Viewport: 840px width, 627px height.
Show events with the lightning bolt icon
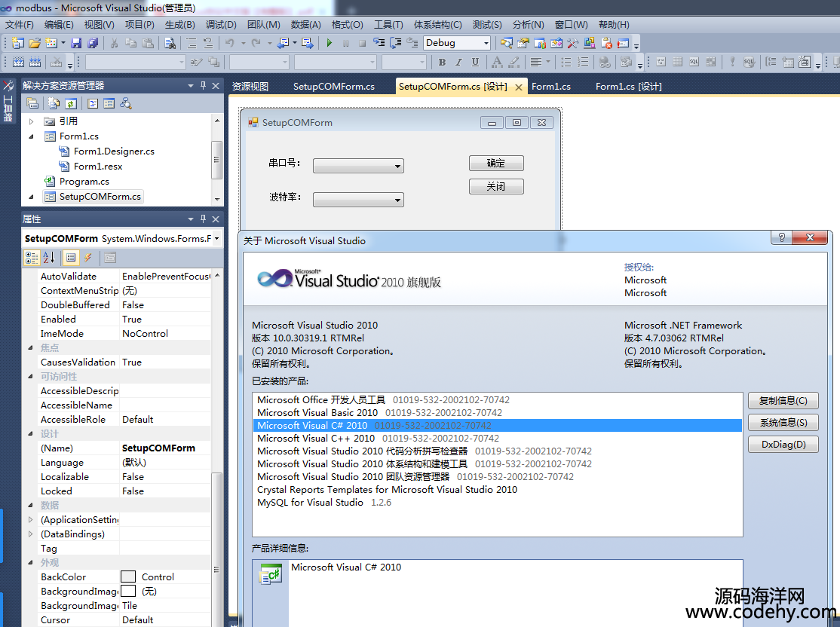(x=88, y=258)
